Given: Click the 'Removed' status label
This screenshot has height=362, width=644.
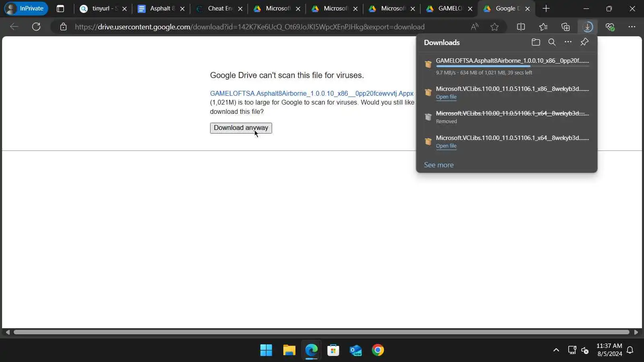Looking at the screenshot, I should (446, 121).
